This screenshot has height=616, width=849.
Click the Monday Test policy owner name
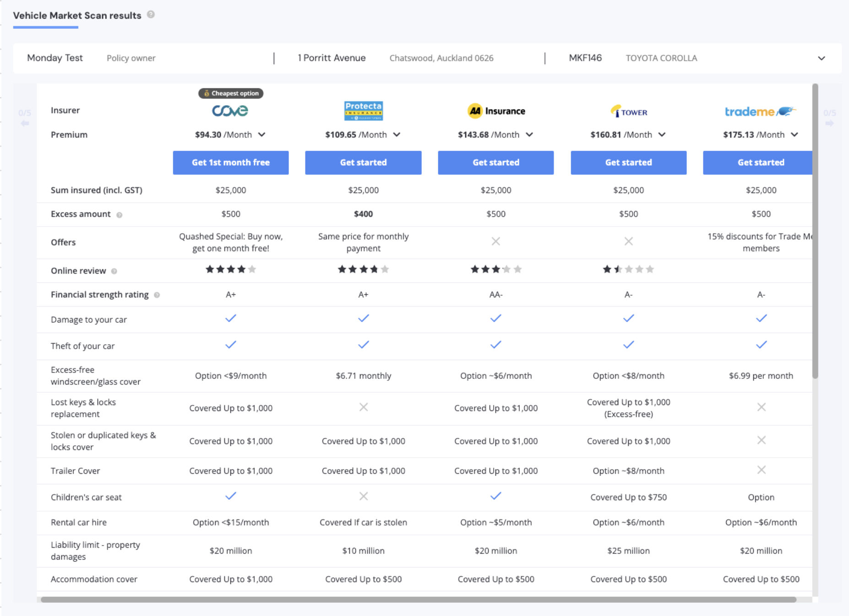pyautogui.click(x=55, y=58)
